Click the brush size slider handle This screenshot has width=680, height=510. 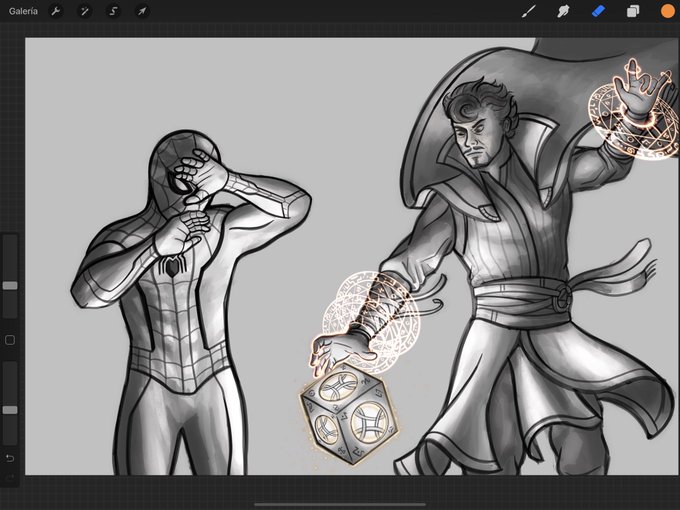(x=10, y=285)
